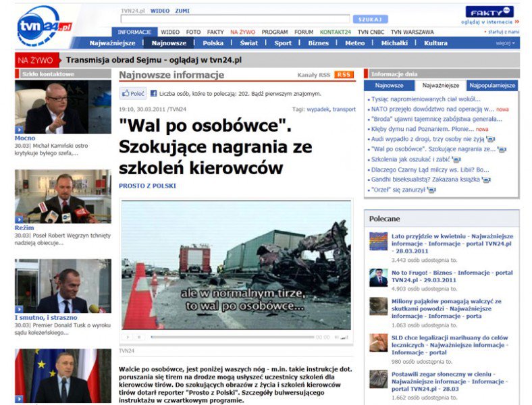The image size is (532, 405).
Task: Click the No to Frugo! thumbnail
Action: click(x=378, y=277)
